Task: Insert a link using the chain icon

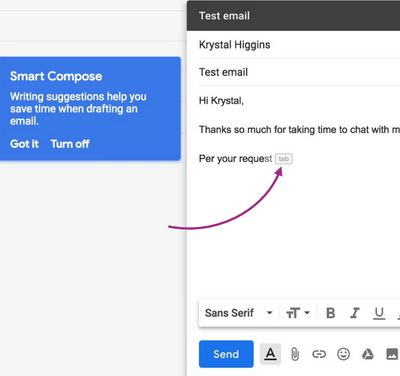Action: coord(319,354)
